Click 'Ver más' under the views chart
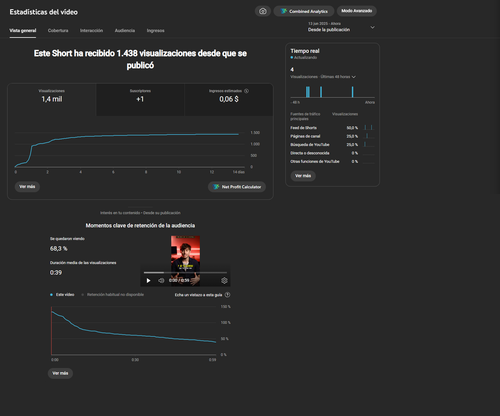The height and width of the screenshot is (416, 500). tap(27, 187)
